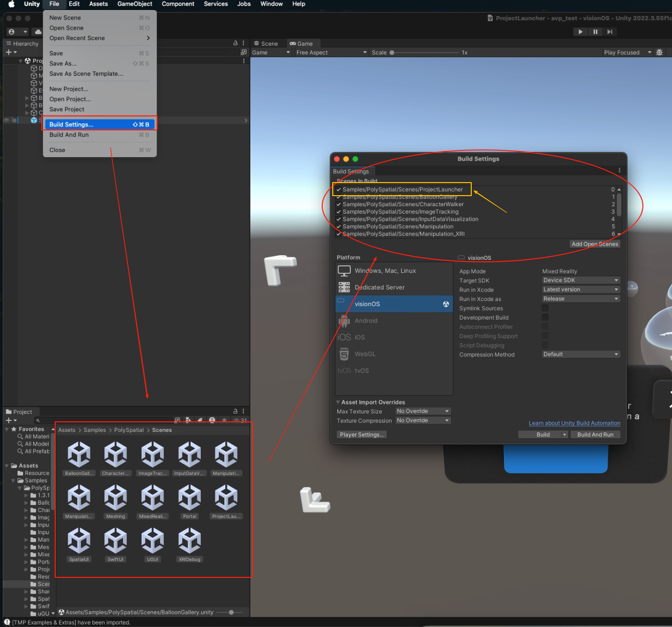Select the XRIDebug scene asset icon
672x627 pixels.
tap(189, 540)
